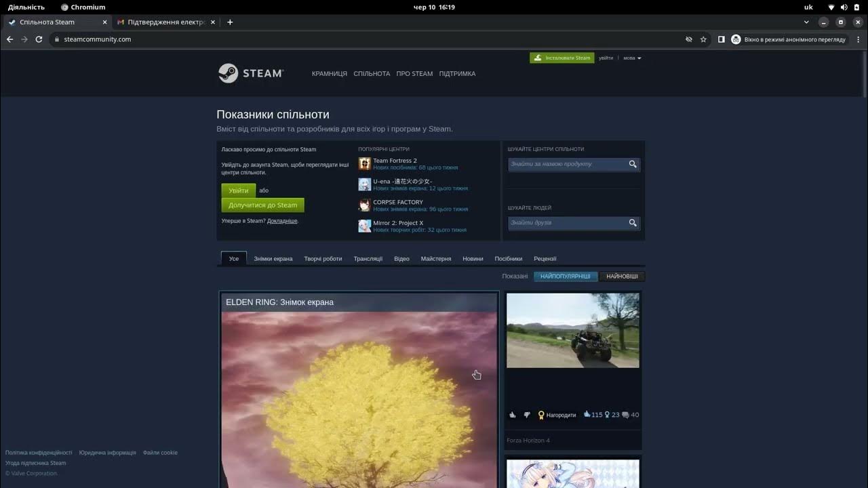The width and height of the screenshot is (868, 488).
Task: Open Угода підписника Steam link
Action: [x=36, y=464]
